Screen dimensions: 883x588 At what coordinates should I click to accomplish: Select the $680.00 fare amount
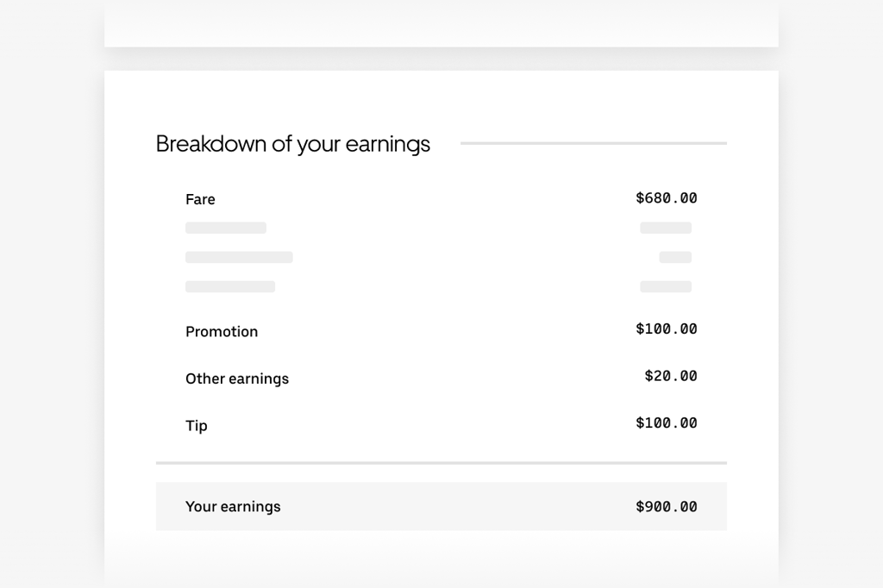pyautogui.click(x=667, y=198)
